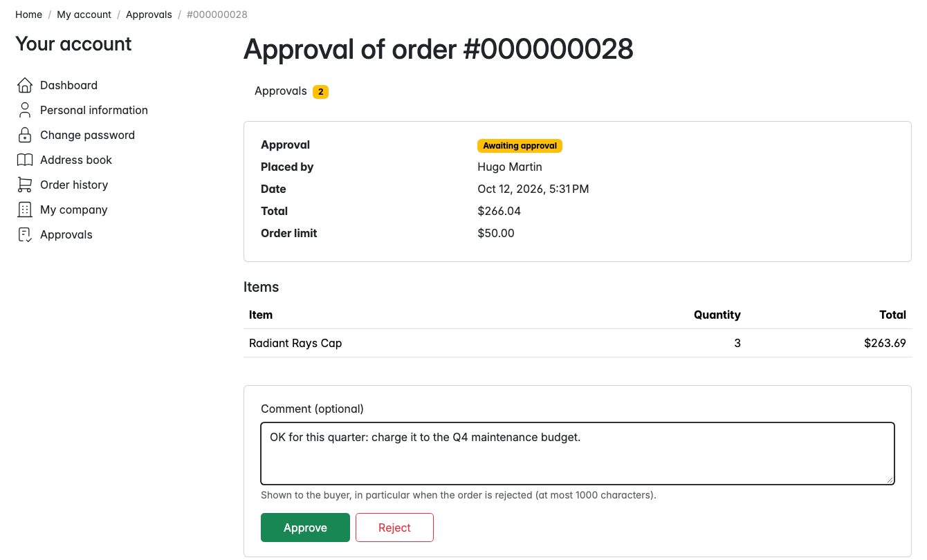This screenshot has width=927, height=560.
Task: Go to Address book
Action: (x=76, y=160)
